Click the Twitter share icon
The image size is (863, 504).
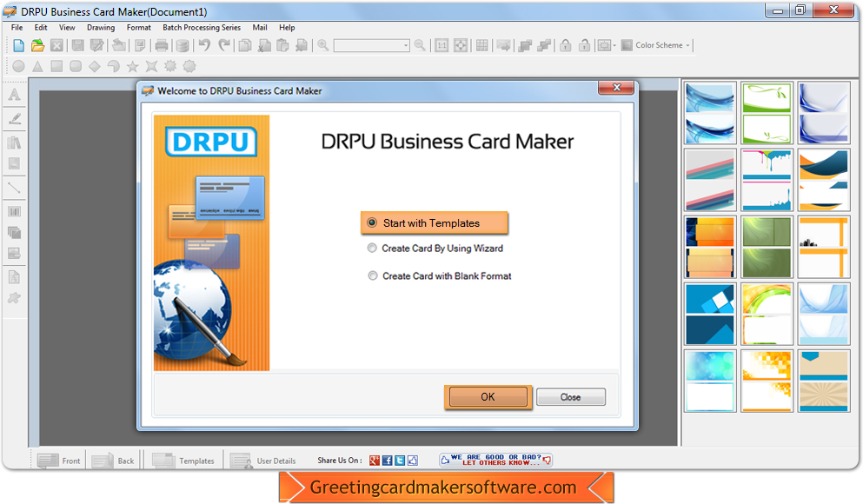400,461
